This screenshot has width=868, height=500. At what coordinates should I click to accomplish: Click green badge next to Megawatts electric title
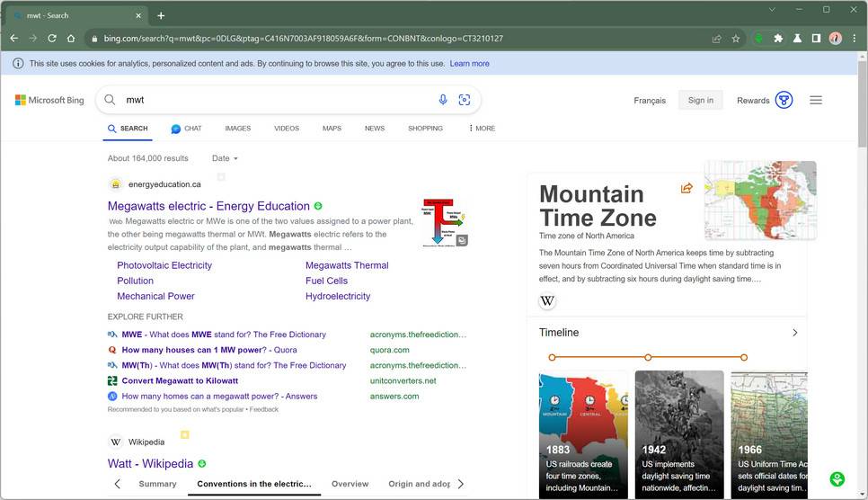point(318,206)
